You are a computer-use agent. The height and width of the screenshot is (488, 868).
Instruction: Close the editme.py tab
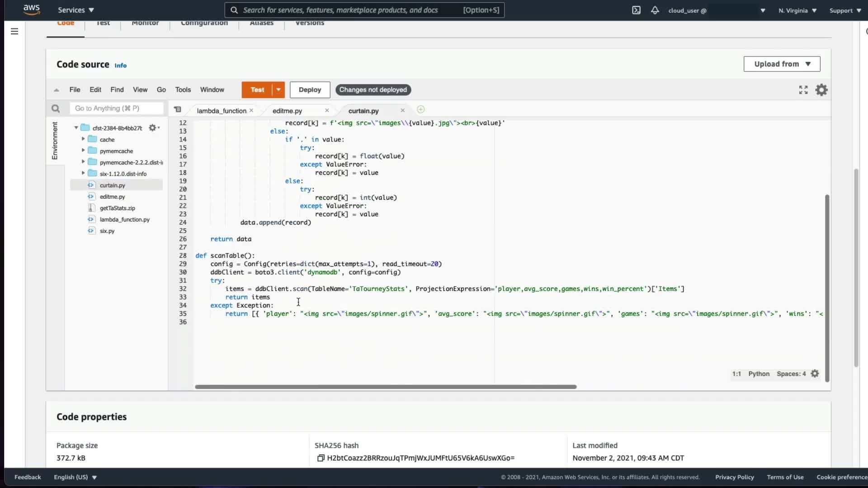[327, 110]
